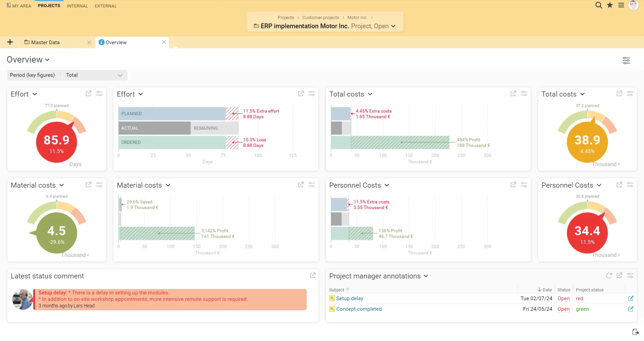Refresh Project manager annotations
The image size is (644, 341).
click(609, 276)
